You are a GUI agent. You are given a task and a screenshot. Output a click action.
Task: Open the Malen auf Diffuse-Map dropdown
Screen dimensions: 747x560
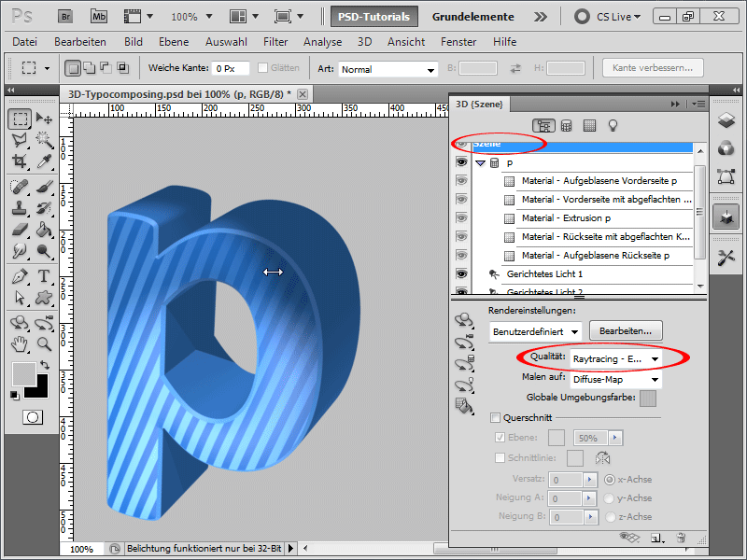coord(616,380)
